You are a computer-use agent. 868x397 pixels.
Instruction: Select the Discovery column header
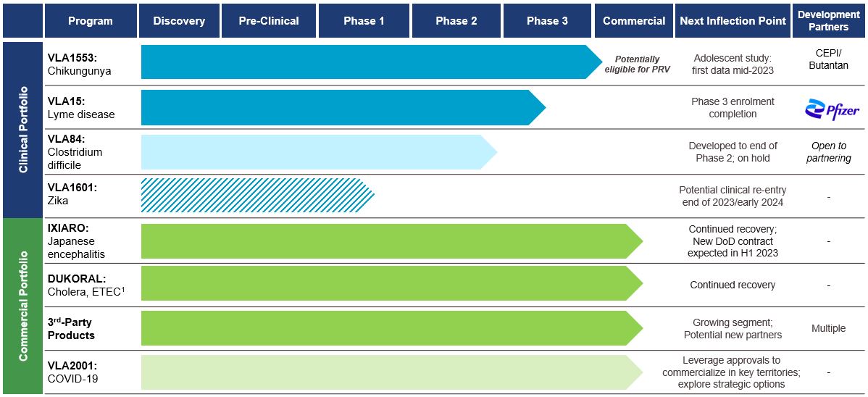179,21
